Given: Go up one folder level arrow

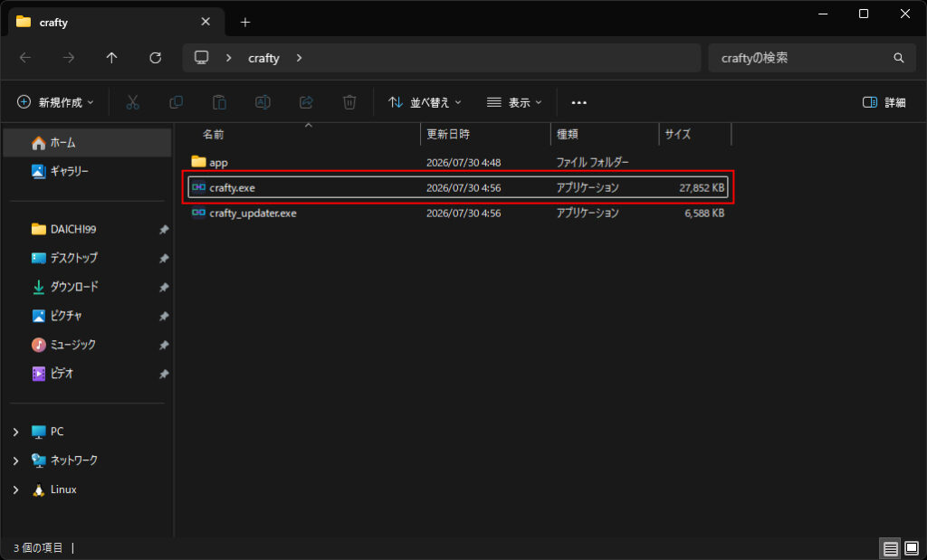Looking at the screenshot, I should click(x=111, y=58).
